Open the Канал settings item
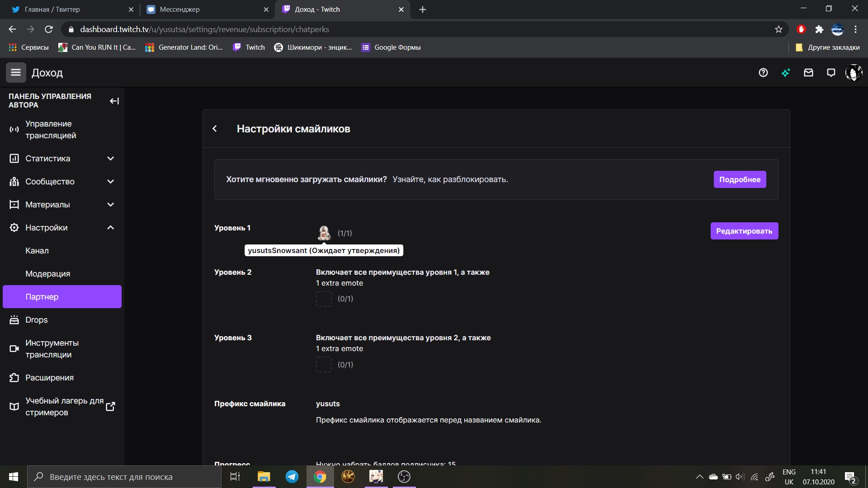 [x=62, y=251]
